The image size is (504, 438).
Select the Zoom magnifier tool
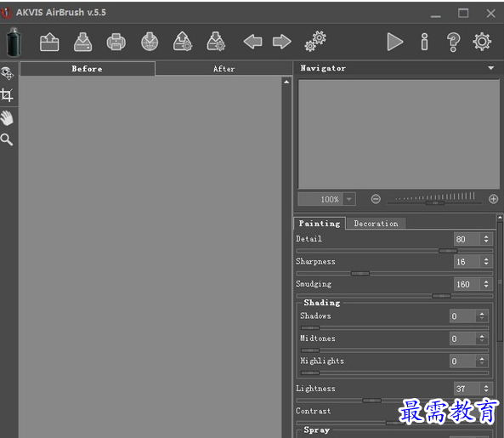tap(7, 139)
